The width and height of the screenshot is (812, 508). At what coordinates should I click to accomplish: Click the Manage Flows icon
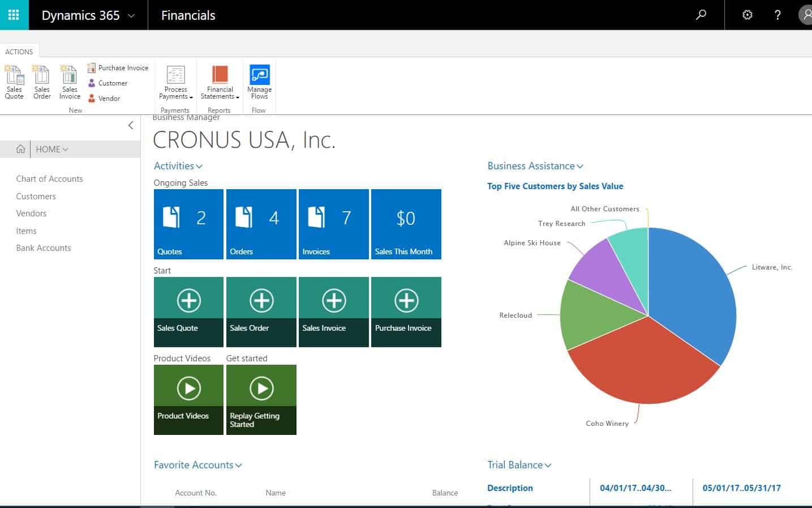coord(259,82)
